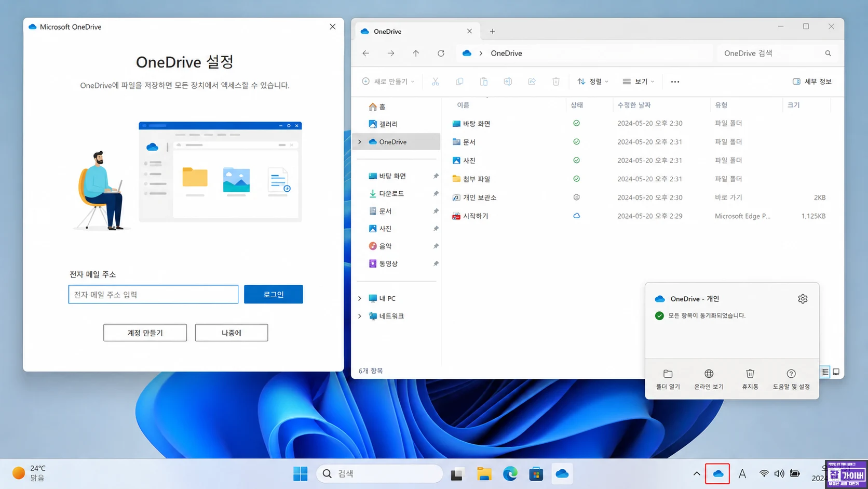The image size is (868, 489).
Task: Focus the 전자 메일 주소 입력 field
Action: 153,294
